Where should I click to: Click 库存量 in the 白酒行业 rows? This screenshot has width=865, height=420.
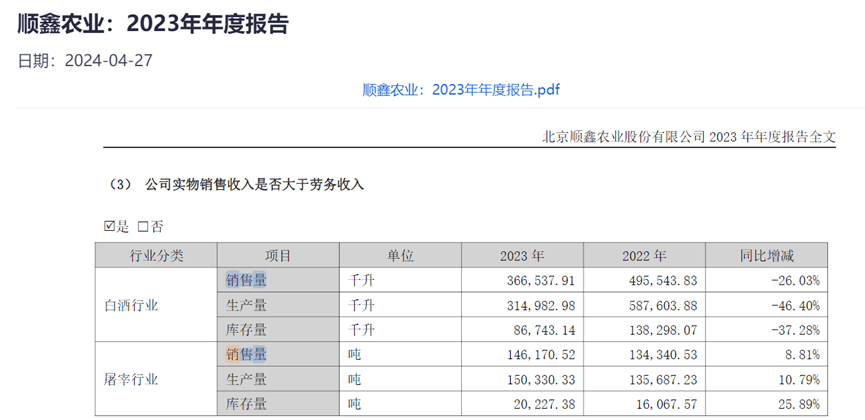(246, 330)
